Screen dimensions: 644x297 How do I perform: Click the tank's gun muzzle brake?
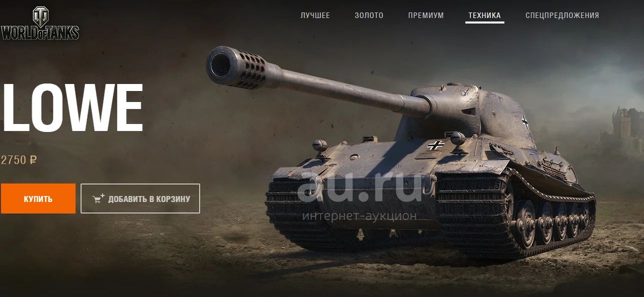click(237, 65)
